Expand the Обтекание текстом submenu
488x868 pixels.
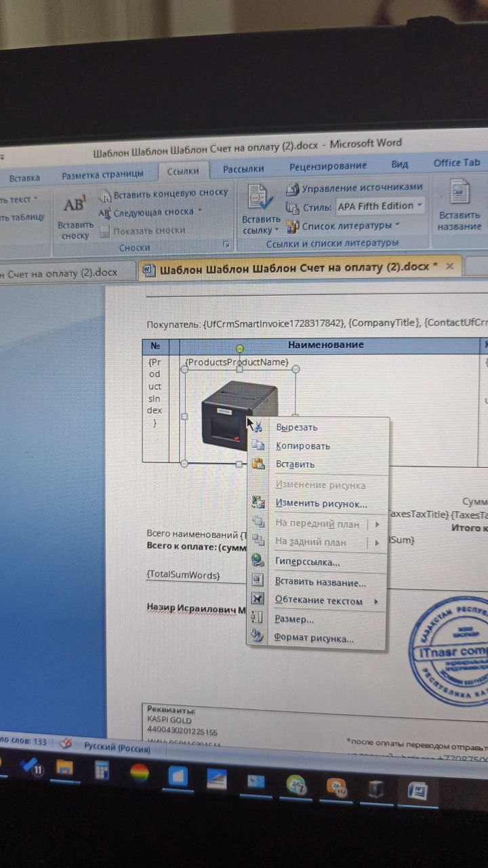tap(375, 601)
